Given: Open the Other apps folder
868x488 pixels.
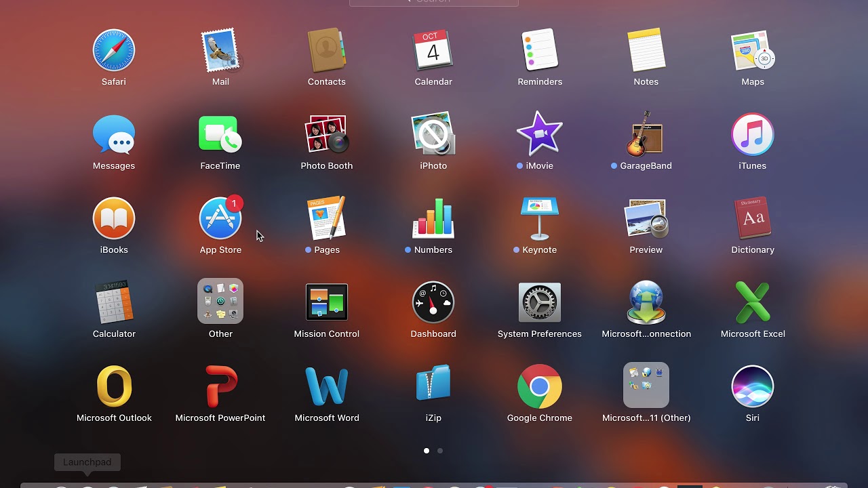Looking at the screenshot, I should click(220, 302).
